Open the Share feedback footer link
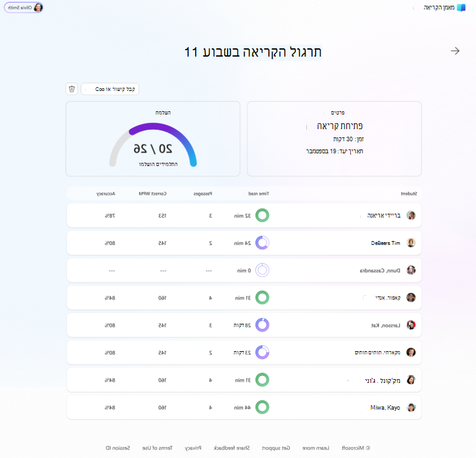The width and height of the screenshot is (476, 458). pyautogui.click(x=231, y=448)
